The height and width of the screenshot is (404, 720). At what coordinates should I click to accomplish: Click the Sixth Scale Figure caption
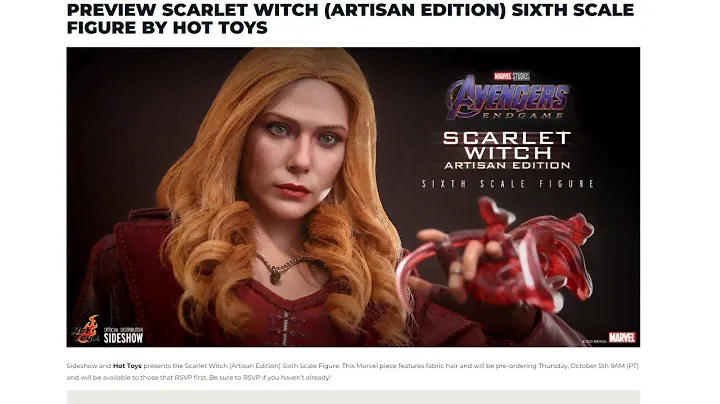[508, 184]
